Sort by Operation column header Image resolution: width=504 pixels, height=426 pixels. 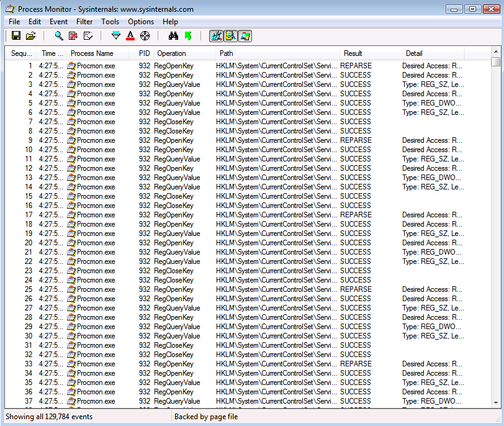point(184,53)
